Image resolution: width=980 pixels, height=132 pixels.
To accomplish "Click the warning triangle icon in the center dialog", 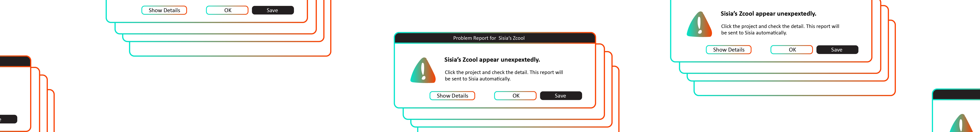I will pos(423,71).
